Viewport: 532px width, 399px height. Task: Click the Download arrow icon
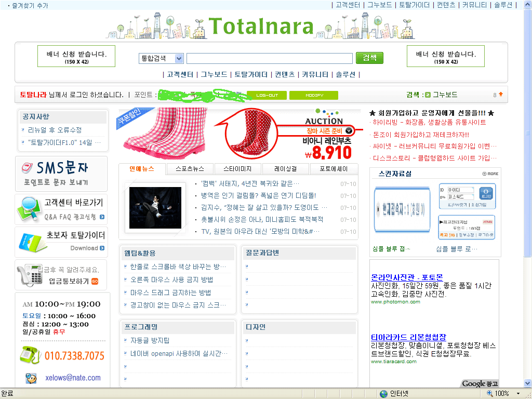click(x=102, y=248)
